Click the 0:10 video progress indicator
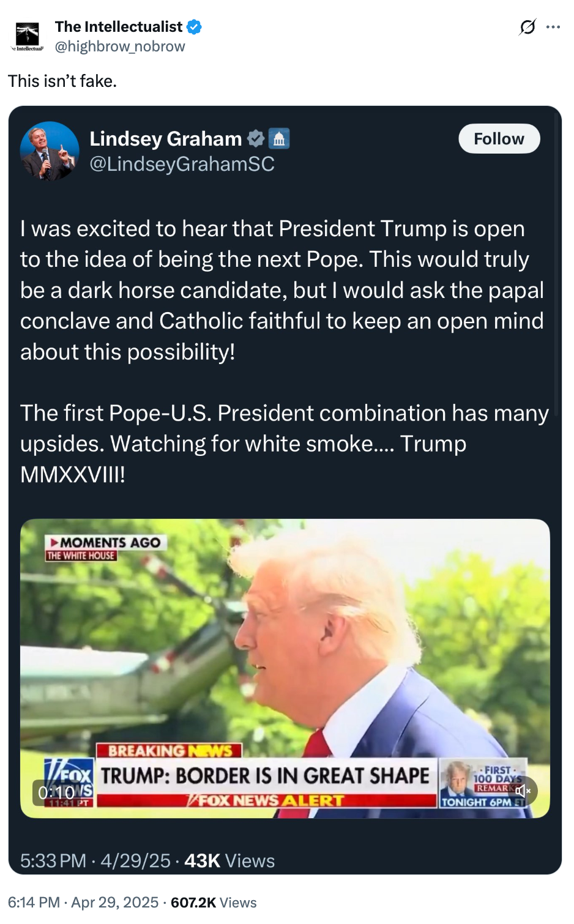The image size is (574, 924). [x=55, y=791]
